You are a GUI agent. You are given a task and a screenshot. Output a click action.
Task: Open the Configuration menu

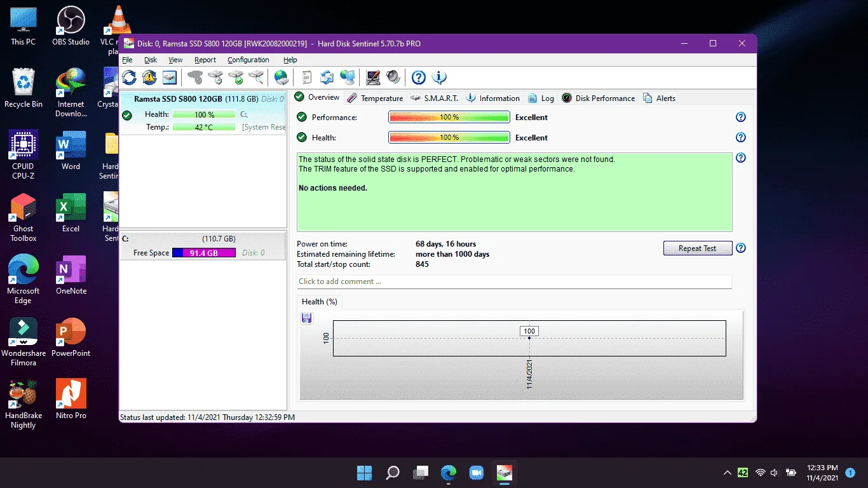(x=248, y=60)
